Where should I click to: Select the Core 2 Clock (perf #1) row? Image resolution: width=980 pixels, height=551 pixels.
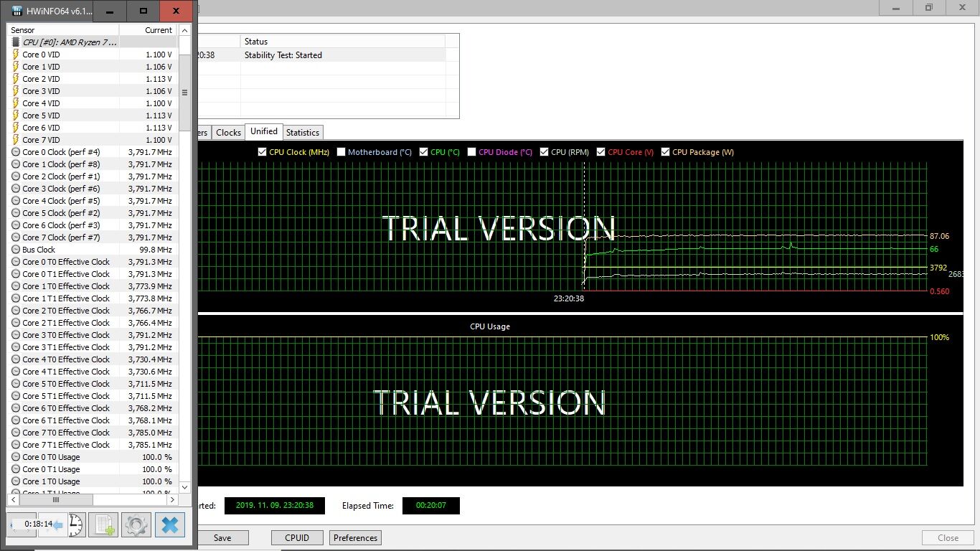click(92, 176)
